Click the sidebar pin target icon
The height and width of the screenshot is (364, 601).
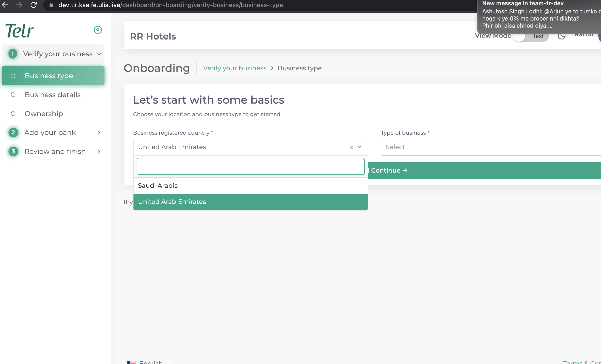point(98,30)
